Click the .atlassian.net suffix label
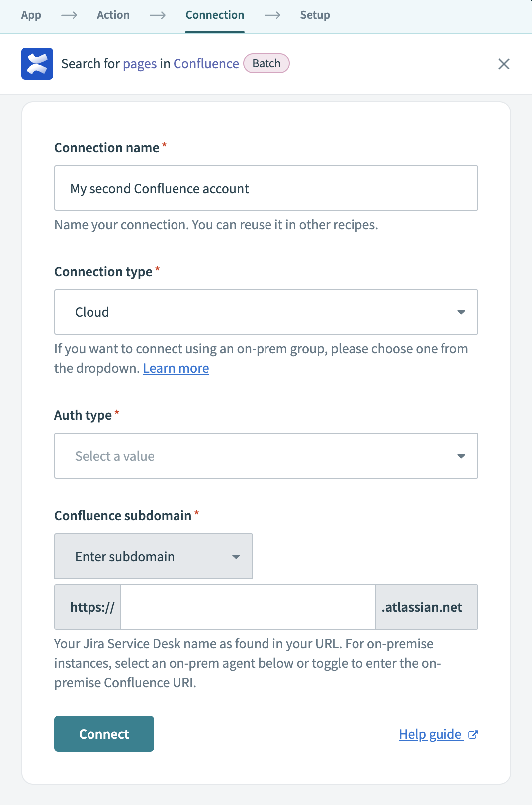Screen dimensions: 532x805 (x=426, y=607)
